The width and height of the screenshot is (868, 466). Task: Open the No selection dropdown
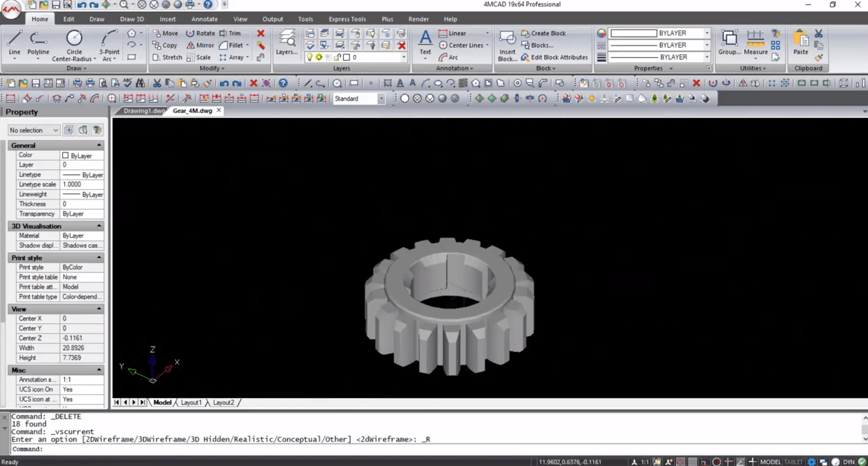tap(34, 130)
